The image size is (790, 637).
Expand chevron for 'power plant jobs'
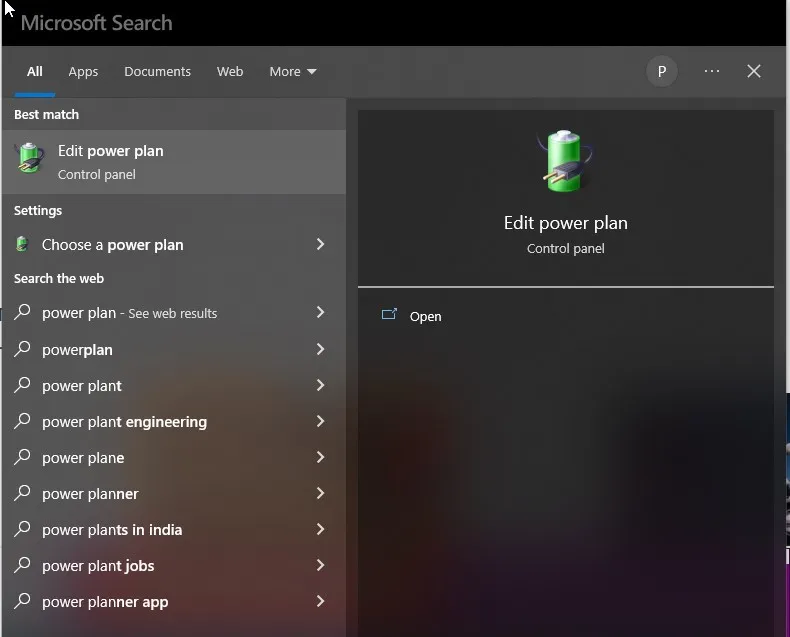(x=320, y=565)
